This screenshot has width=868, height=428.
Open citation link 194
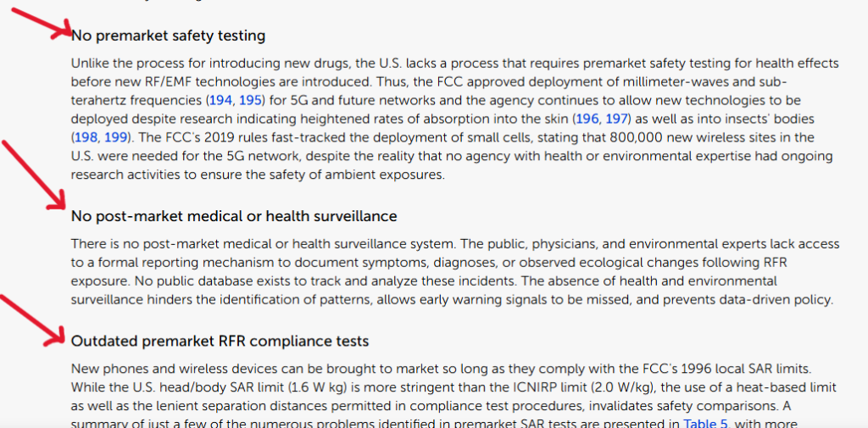(x=220, y=100)
